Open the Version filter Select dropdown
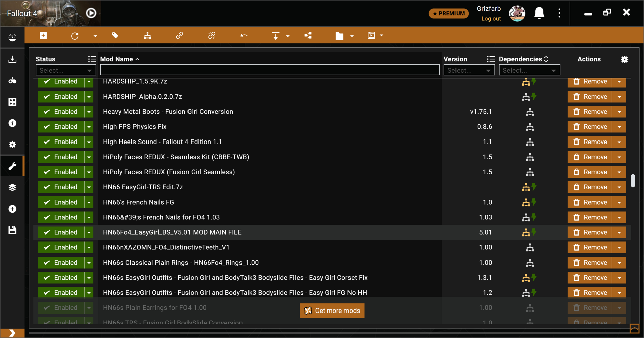Image resolution: width=644 pixels, height=338 pixels. point(469,70)
